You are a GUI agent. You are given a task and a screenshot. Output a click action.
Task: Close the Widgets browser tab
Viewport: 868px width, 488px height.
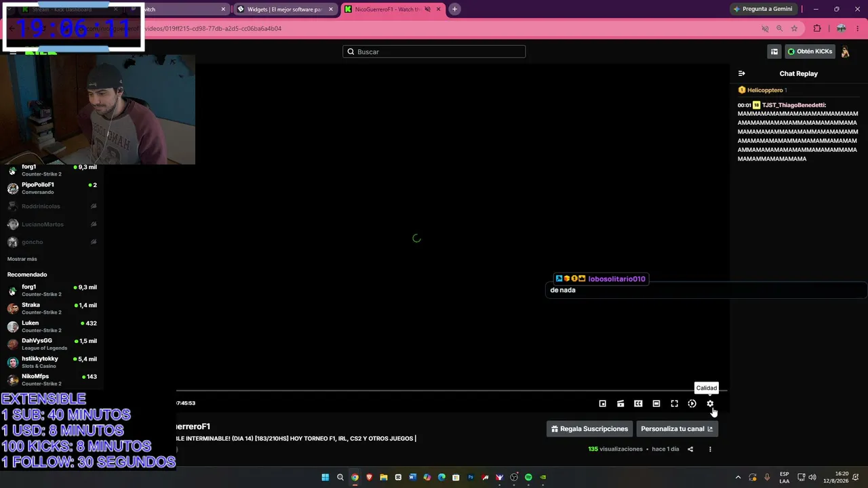330,9
